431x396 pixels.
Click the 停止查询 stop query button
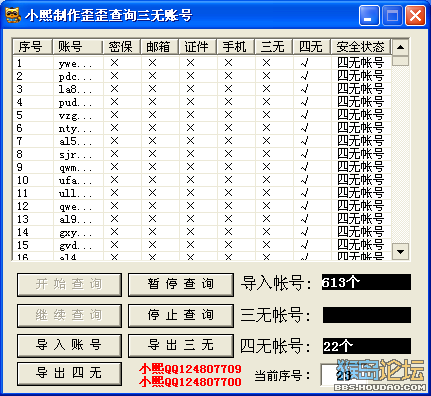point(181,315)
